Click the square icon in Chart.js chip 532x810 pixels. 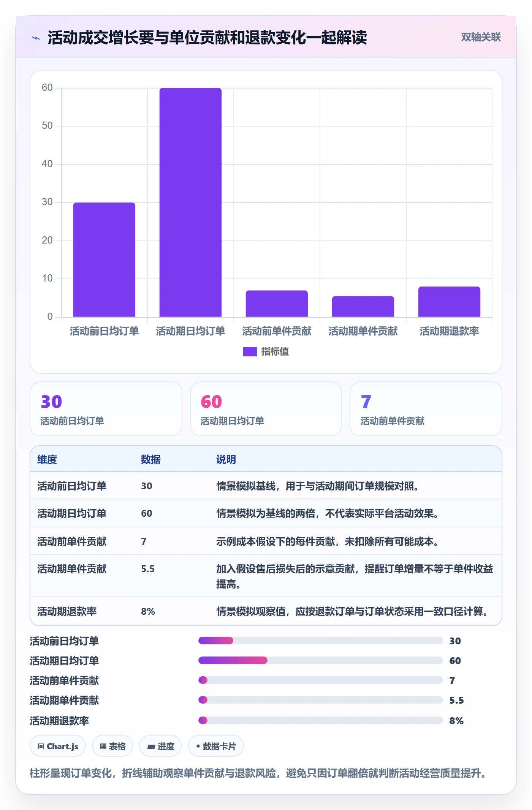coord(41,747)
